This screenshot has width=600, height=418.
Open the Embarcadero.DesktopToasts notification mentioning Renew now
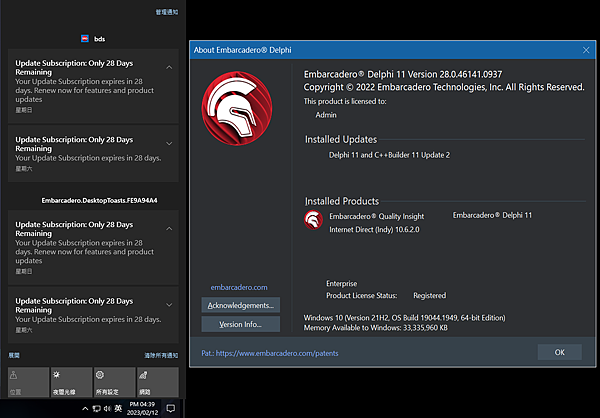93,248
